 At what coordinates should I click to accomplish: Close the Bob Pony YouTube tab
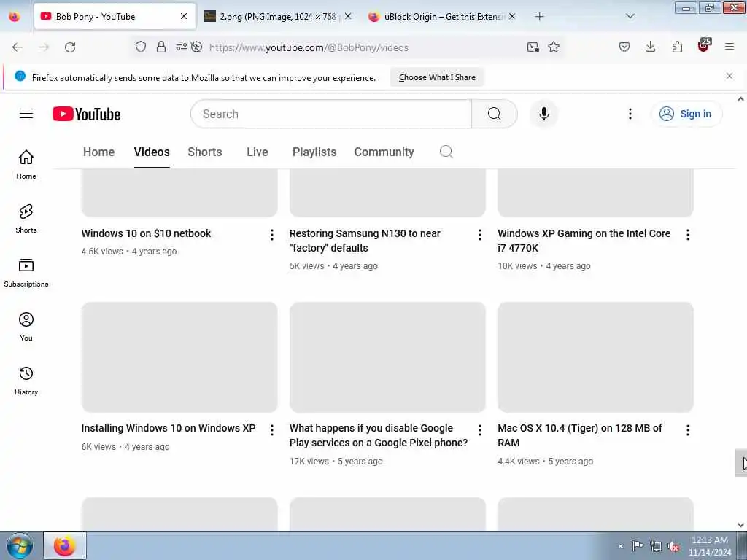[183, 17]
